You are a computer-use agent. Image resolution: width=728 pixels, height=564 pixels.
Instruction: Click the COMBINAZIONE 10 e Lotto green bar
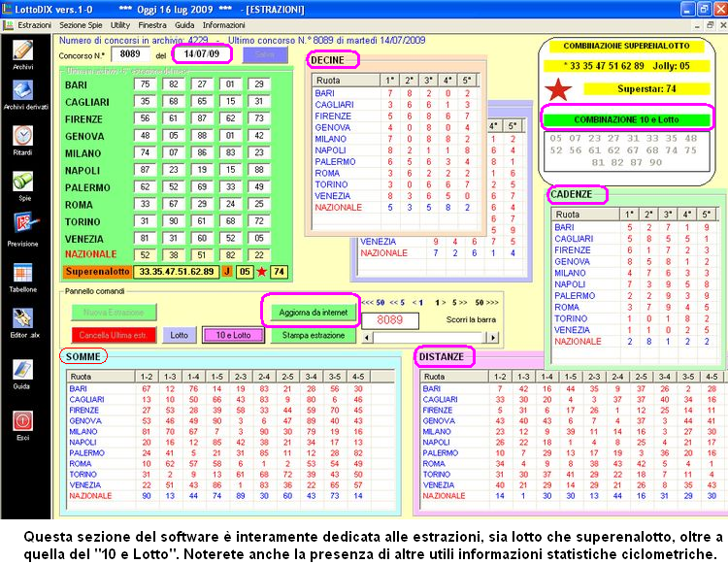point(626,119)
